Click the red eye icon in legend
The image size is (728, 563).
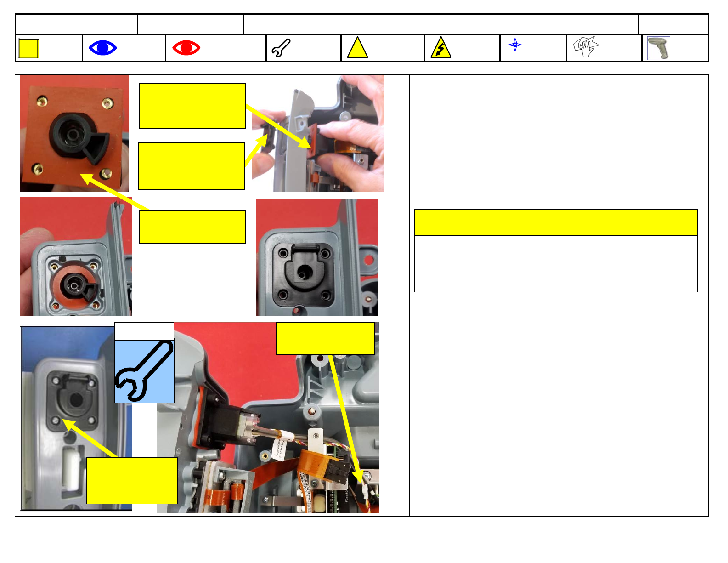pyautogui.click(x=186, y=48)
